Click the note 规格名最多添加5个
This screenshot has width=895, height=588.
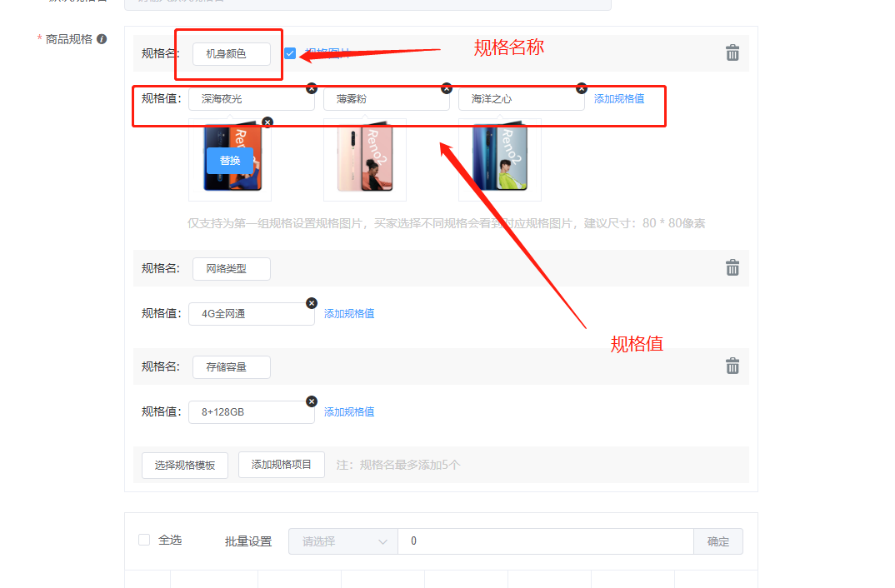pos(397,465)
